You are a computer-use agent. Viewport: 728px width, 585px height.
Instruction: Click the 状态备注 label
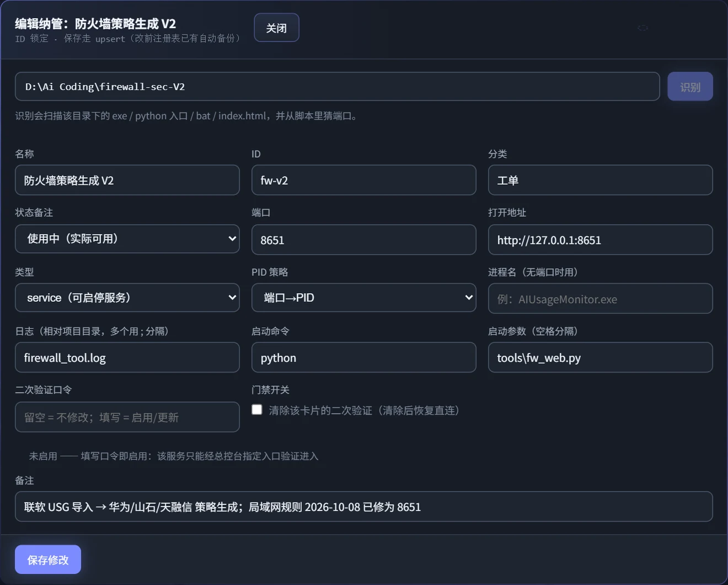34,212
